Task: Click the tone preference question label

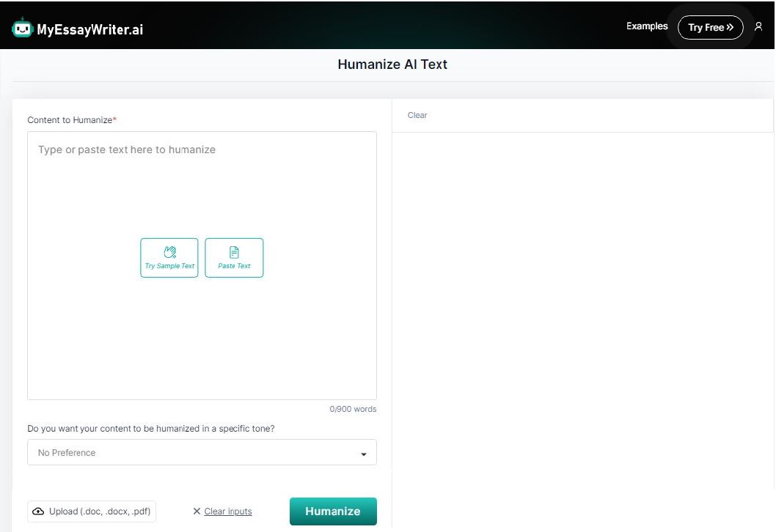Action: coord(151,429)
